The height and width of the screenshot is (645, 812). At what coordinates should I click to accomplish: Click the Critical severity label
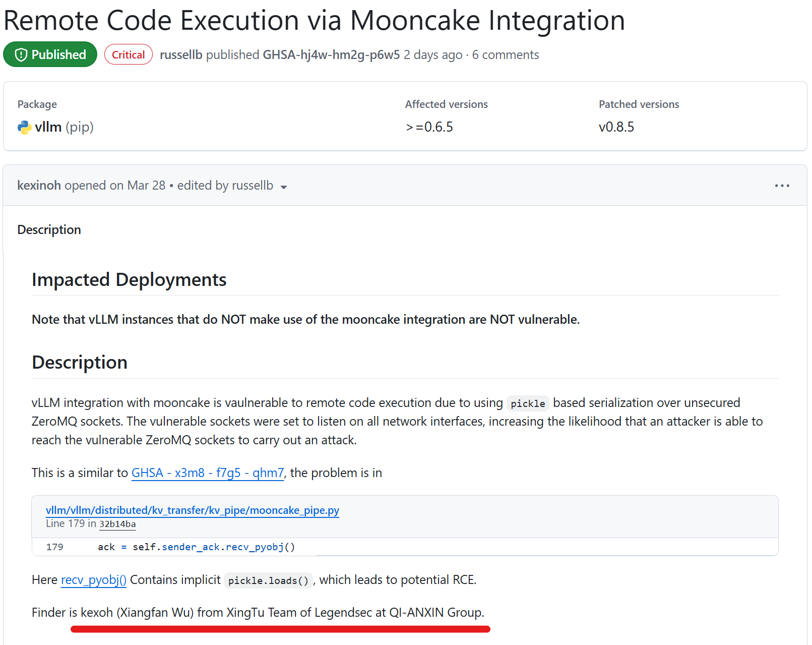(x=129, y=54)
